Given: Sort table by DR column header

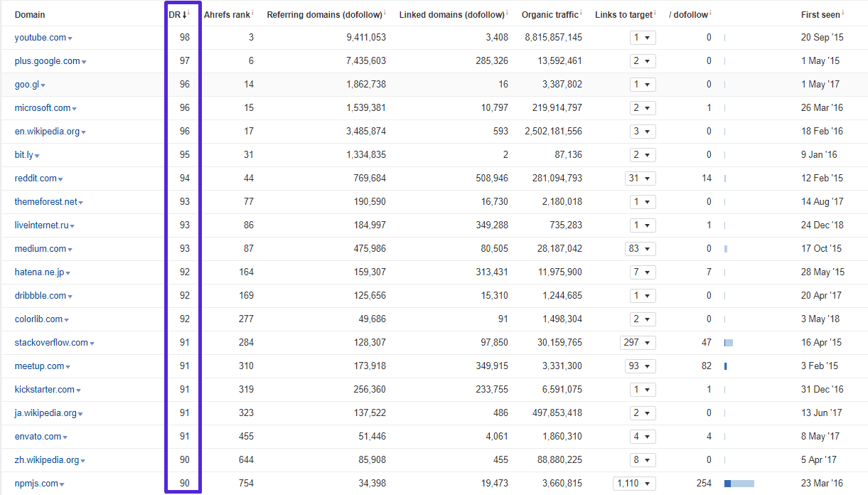Looking at the screenshot, I should (178, 15).
